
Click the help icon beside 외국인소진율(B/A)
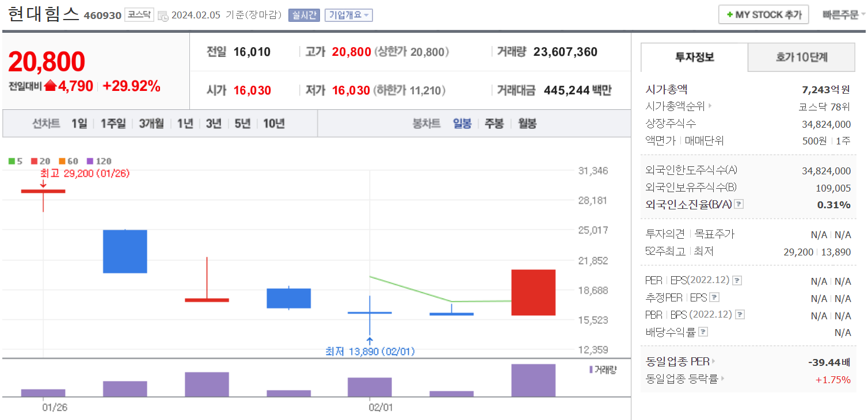pyautogui.click(x=739, y=204)
